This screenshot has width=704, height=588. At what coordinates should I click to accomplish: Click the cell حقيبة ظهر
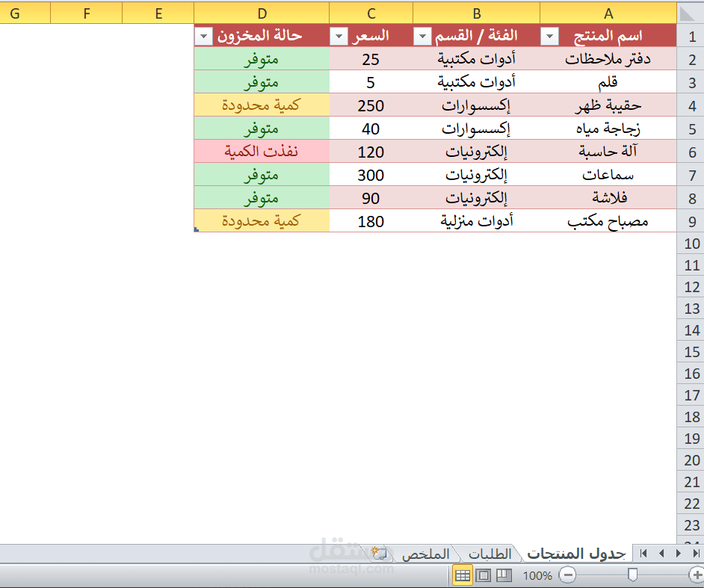(608, 105)
